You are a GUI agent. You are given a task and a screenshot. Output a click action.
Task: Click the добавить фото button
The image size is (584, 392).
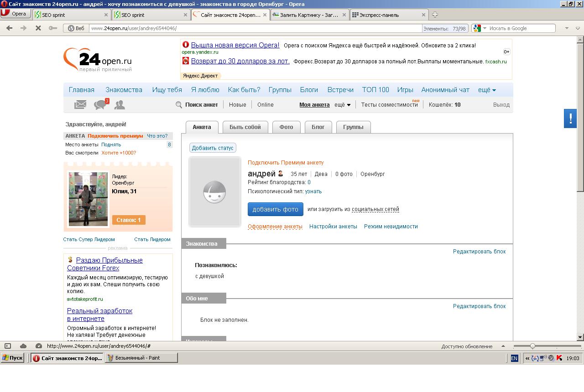click(x=276, y=209)
